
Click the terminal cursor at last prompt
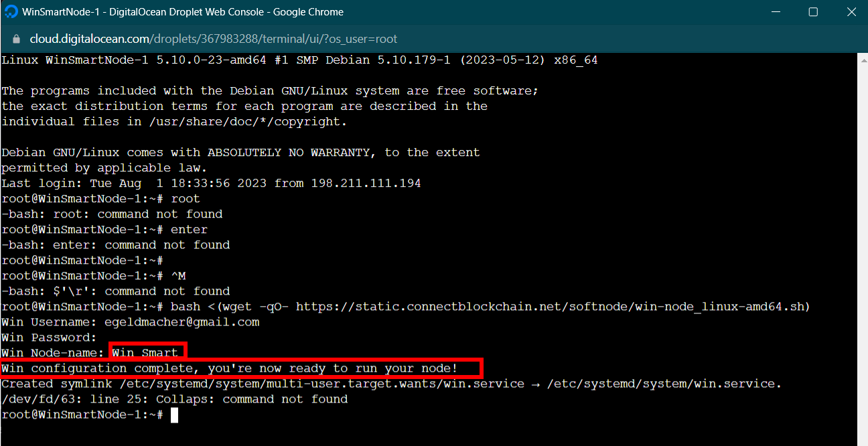(174, 415)
